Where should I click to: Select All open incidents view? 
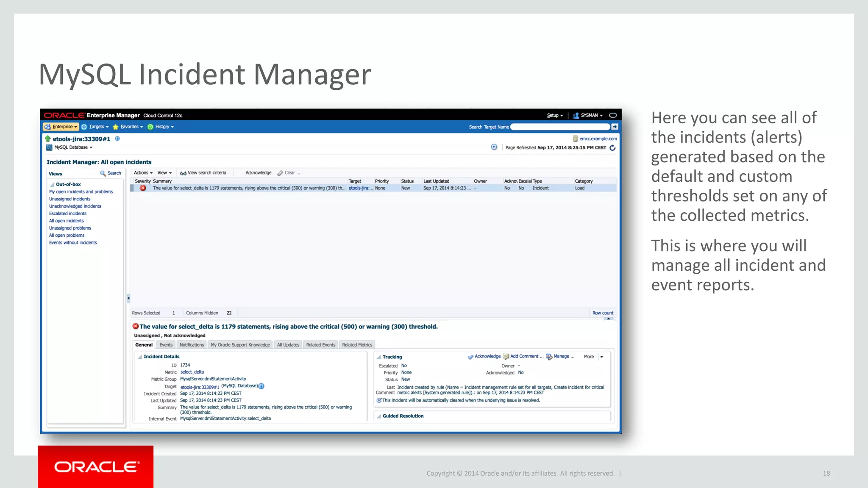click(x=67, y=221)
